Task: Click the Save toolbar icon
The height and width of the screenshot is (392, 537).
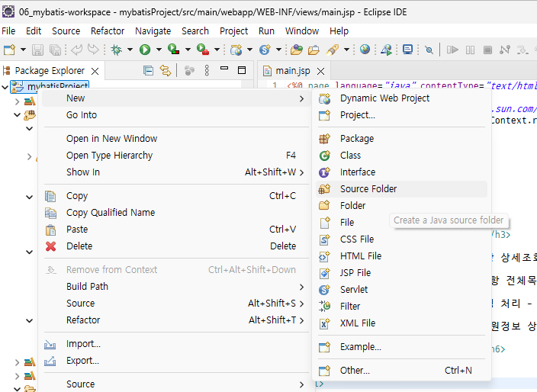Action: (x=37, y=50)
